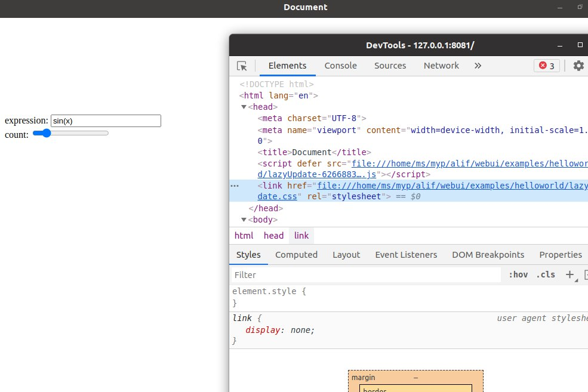The image size is (588, 392).
Task: Click the count range slider handle
Action: click(x=46, y=133)
